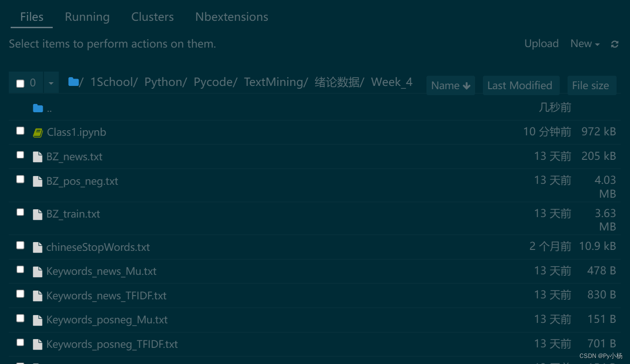Click the file icon beside Keywords_news_TFIDF.txt
Viewport: 630px width, 364px height.
click(x=37, y=296)
